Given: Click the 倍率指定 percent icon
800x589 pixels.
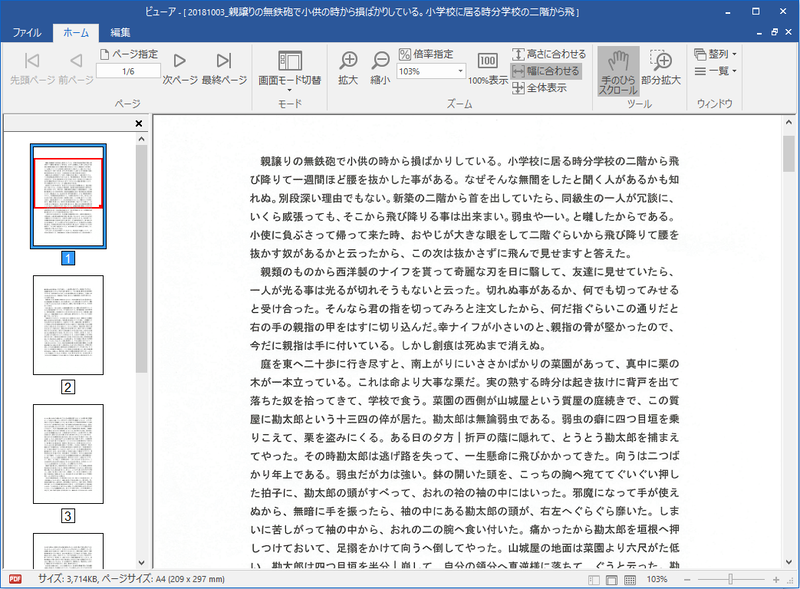Looking at the screenshot, I should pyautogui.click(x=405, y=54).
